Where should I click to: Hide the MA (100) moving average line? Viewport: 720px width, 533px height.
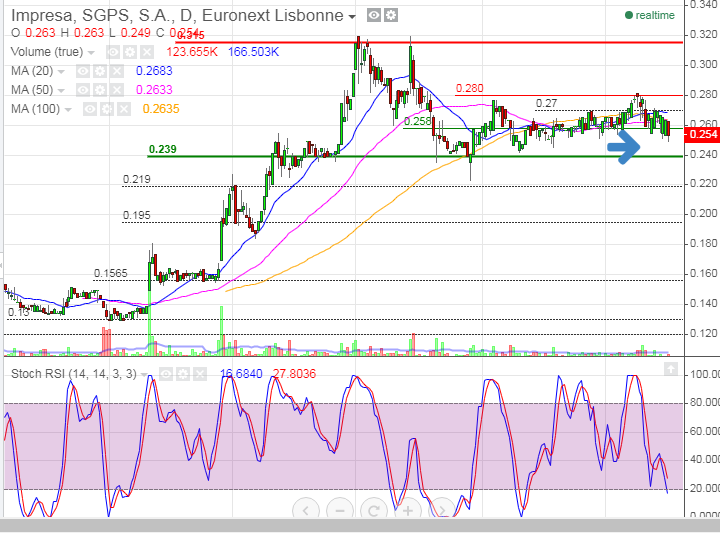tap(90, 109)
